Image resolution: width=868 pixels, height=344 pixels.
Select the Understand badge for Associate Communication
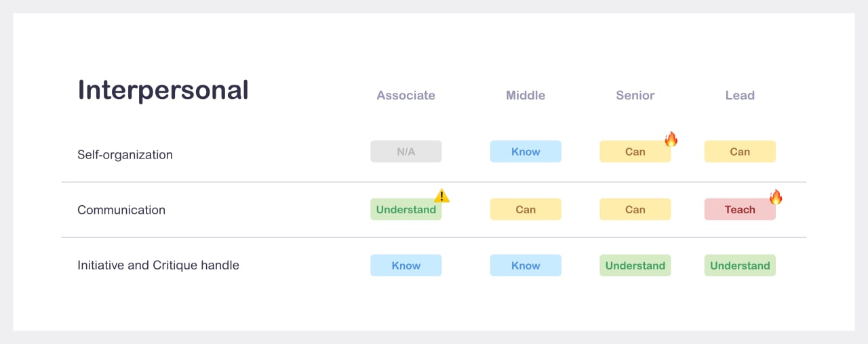coord(406,209)
